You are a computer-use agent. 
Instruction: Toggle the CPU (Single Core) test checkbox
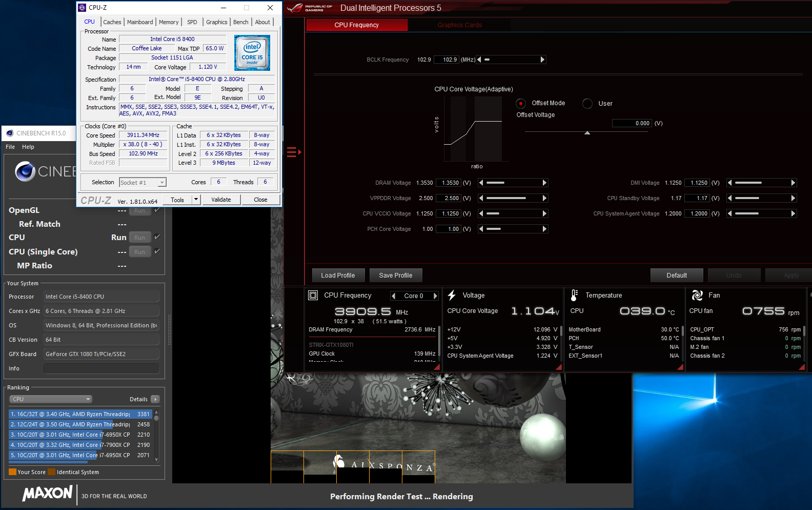click(157, 251)
